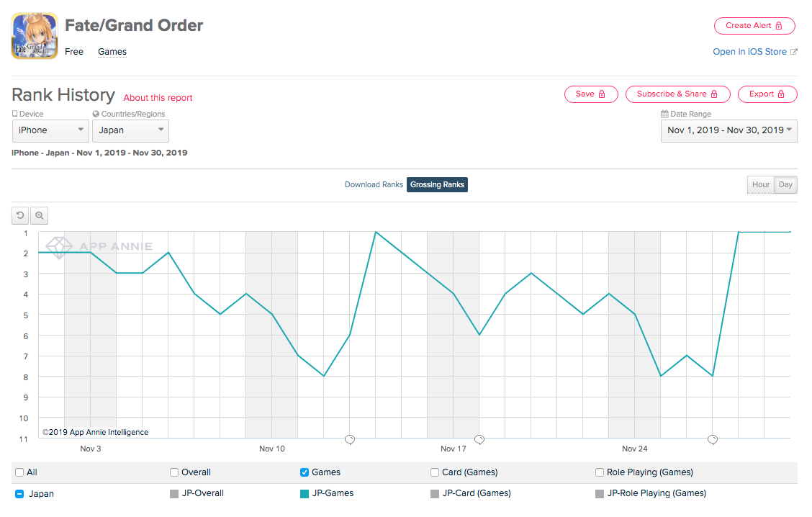
Task: Click the JP-Role Playing (Games) legend label
Action: pyautogui.click(x=657, y=493)
